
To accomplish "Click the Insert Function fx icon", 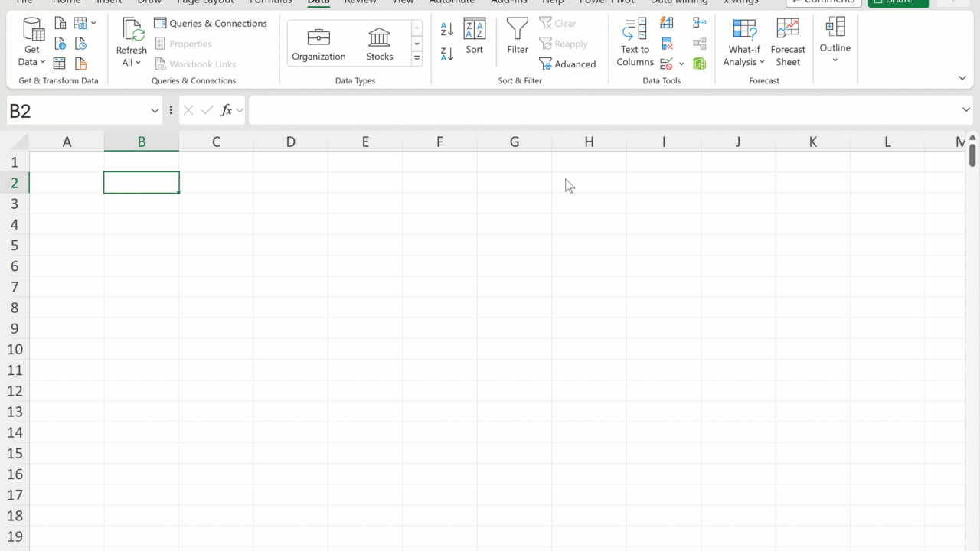I will click(x=226, y=111).
